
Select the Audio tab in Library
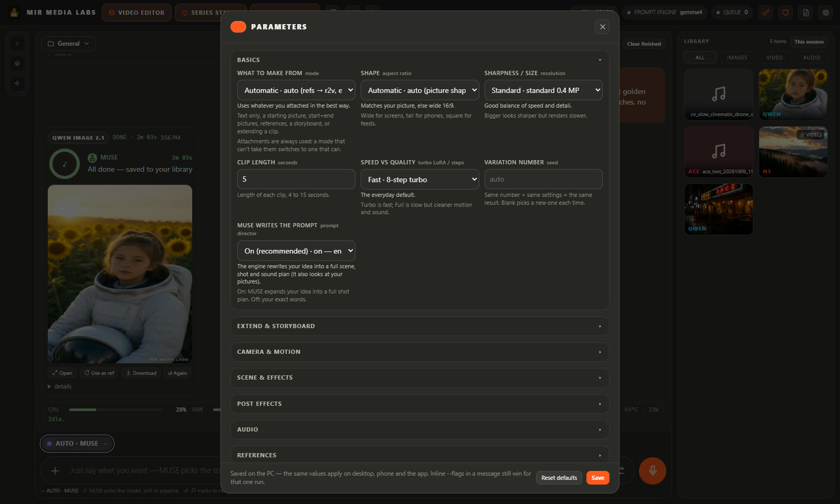pyautogui.click(x=812, y=58)
